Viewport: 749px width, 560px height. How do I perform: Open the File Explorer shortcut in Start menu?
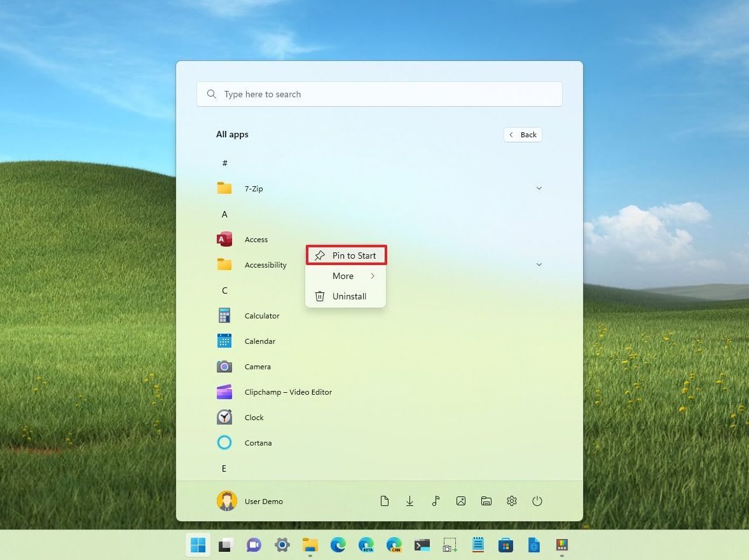coord(486,501)
